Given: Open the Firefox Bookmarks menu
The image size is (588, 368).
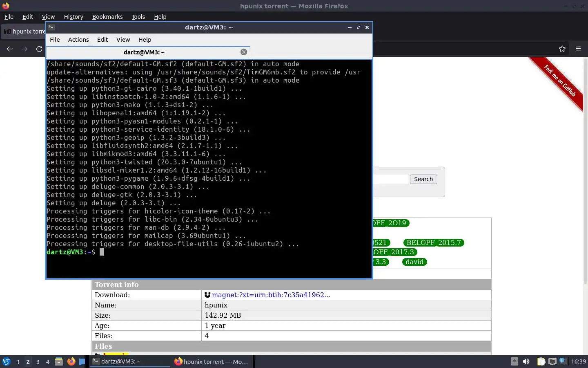Looking at the screenshot, I should [x=107, y=17].
